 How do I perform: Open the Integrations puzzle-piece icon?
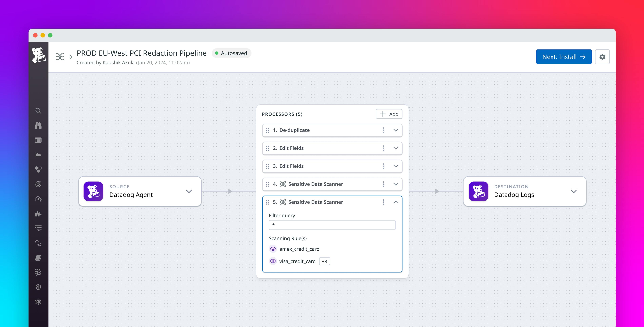38,214
